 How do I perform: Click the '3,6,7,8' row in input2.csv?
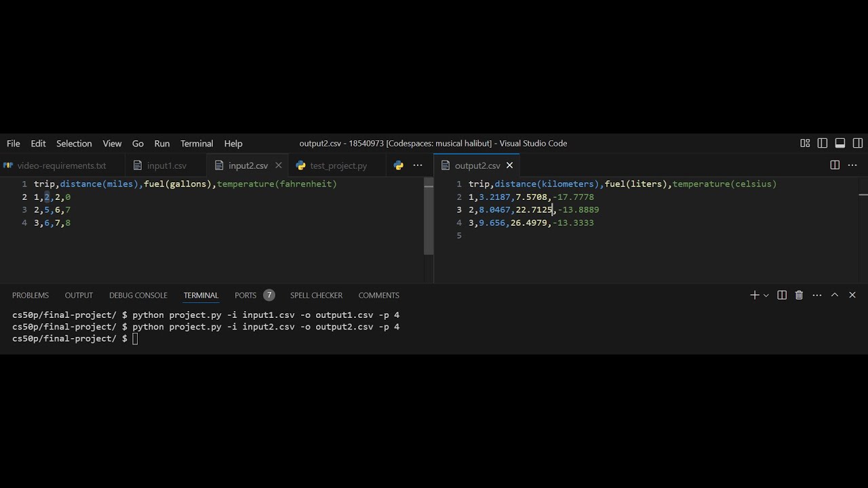[x=52, y=222]
